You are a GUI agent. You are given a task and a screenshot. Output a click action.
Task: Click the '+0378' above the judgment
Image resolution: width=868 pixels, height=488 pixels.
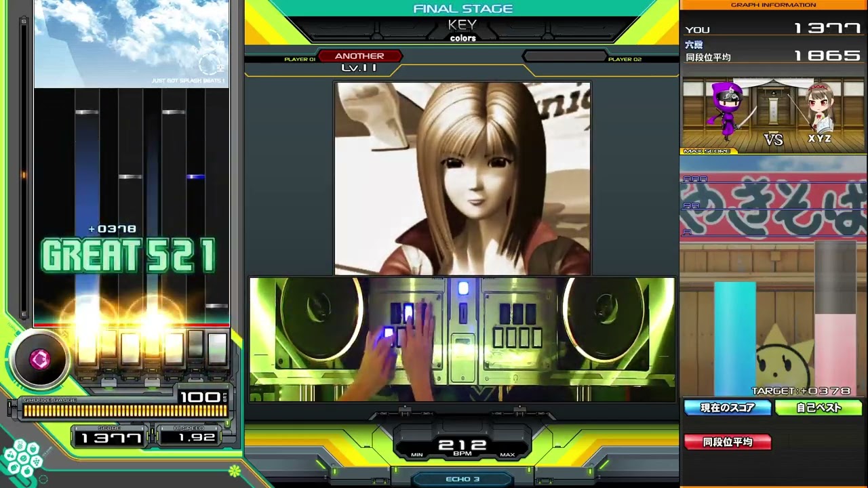tap(113, 229)
